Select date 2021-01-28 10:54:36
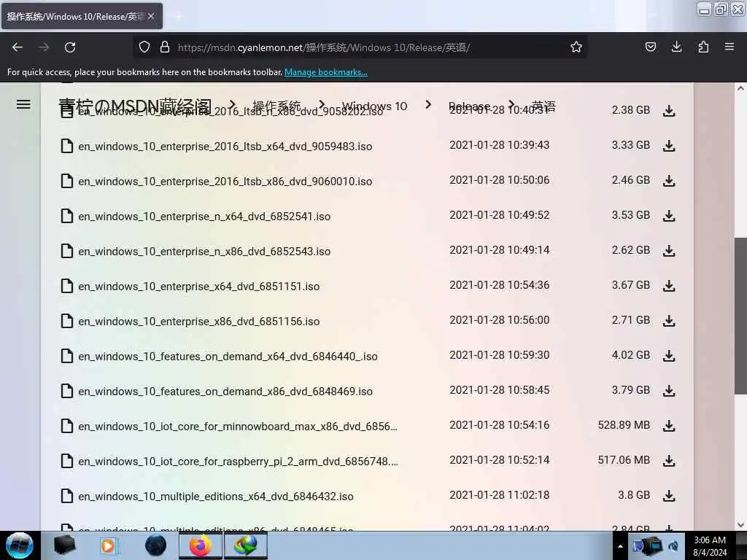 point(499,285)
